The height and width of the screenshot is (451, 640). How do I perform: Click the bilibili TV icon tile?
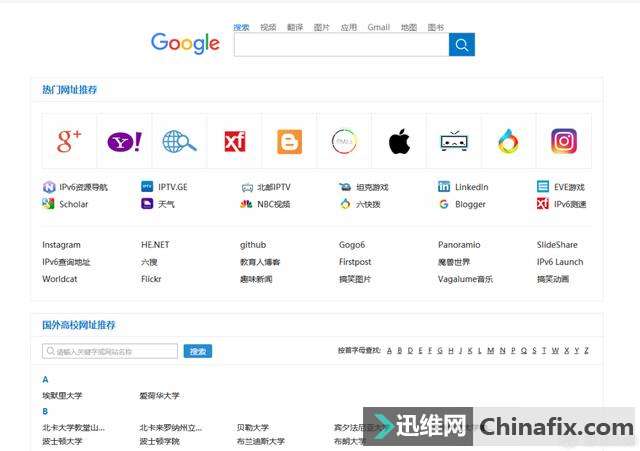[454, 141]
